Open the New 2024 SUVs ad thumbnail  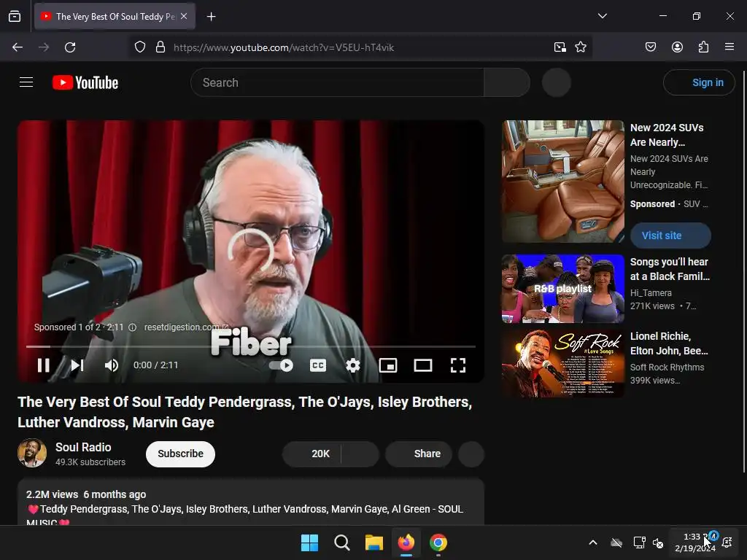click(x=562, y=182)
